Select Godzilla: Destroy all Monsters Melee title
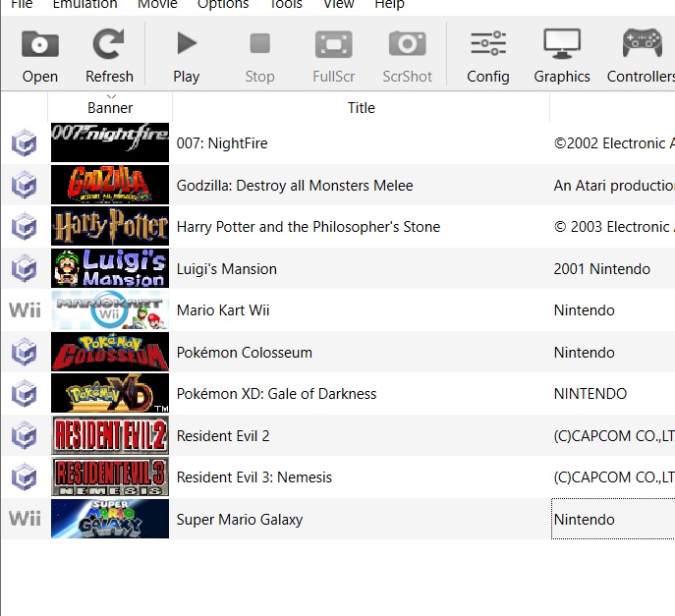Image resolution: width=675 pixels, height=616 pixels. point(295,185)
